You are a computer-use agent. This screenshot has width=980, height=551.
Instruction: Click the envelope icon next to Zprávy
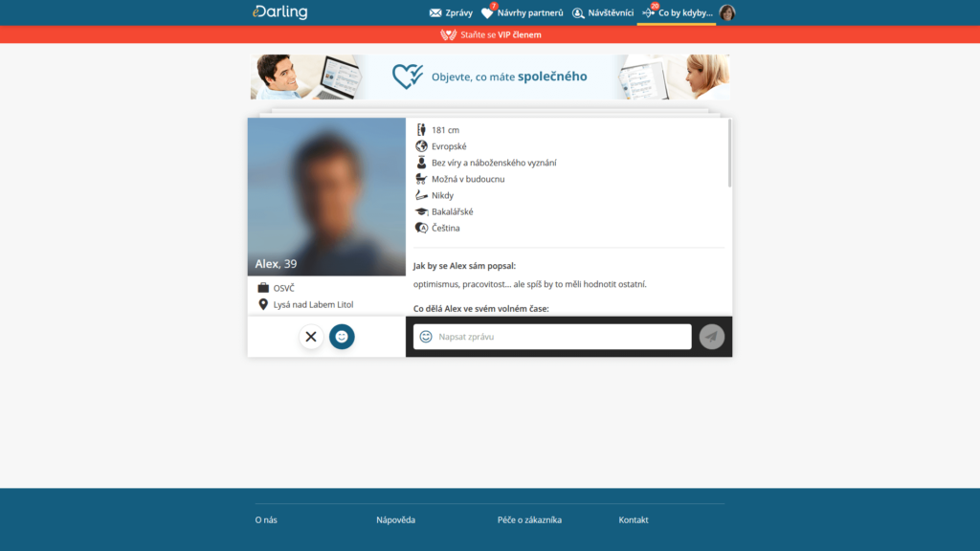pos(435,12)
